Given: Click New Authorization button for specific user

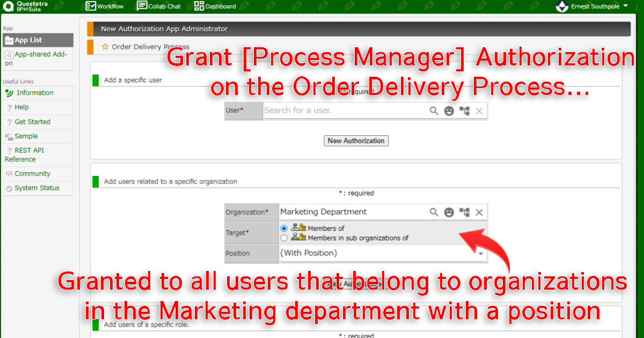Looking at the screenshot, I should pyautogui.click(x=356, y=141).
